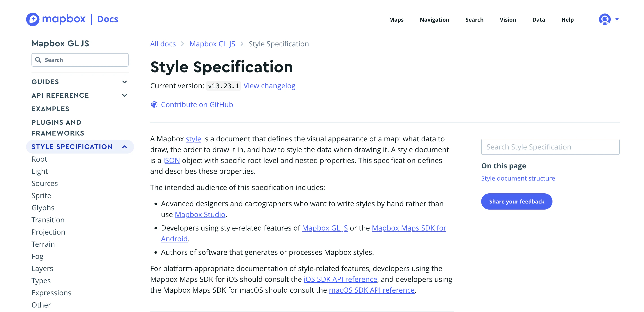
Task: Select the Style Specification sidebar heading
Action: 72,147
